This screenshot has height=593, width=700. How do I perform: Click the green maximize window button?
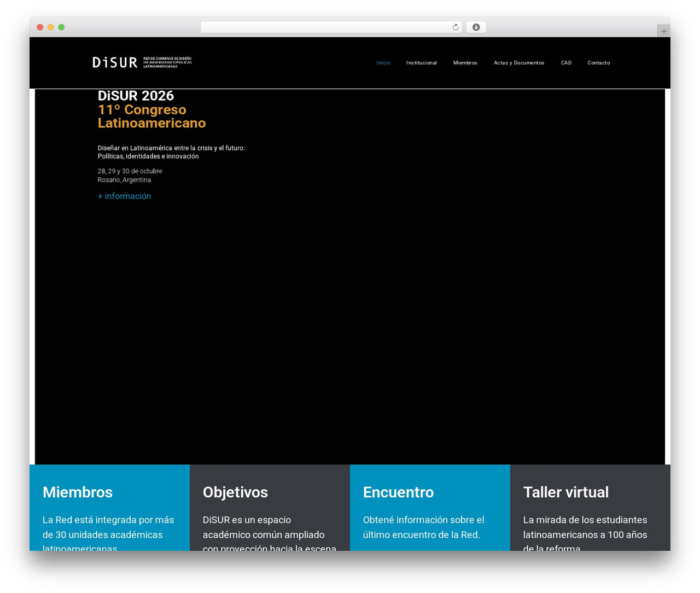61,27
